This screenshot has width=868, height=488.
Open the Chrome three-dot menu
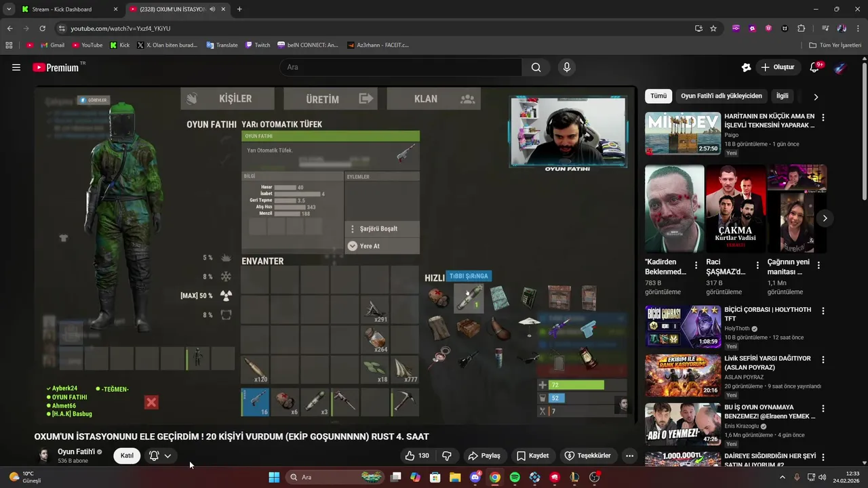coord(858,28)
